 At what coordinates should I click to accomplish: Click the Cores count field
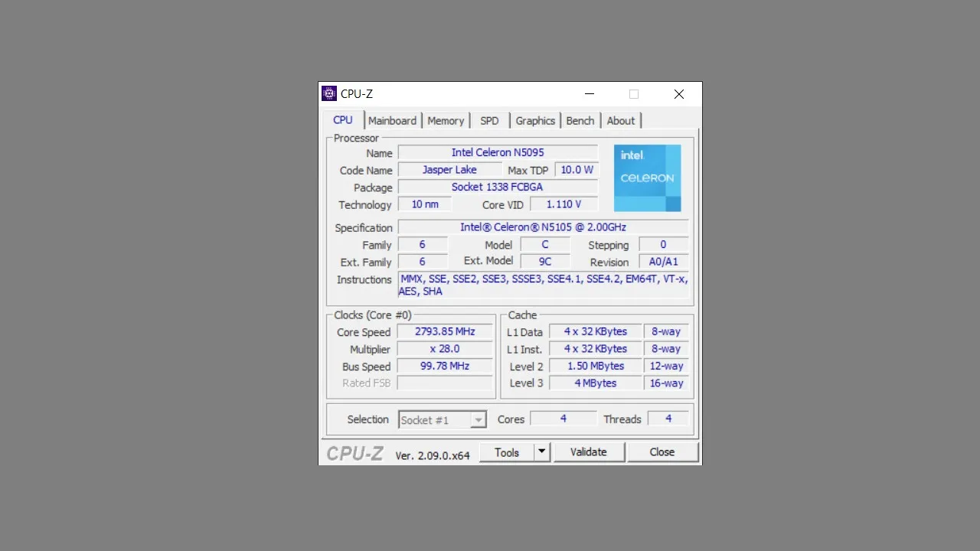tap(563, 419)
